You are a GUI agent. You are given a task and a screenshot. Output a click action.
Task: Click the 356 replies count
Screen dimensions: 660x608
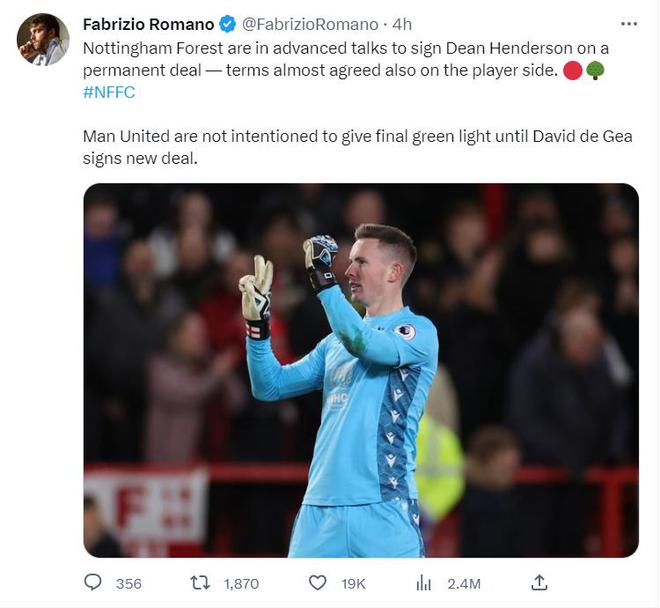(129, 584)
